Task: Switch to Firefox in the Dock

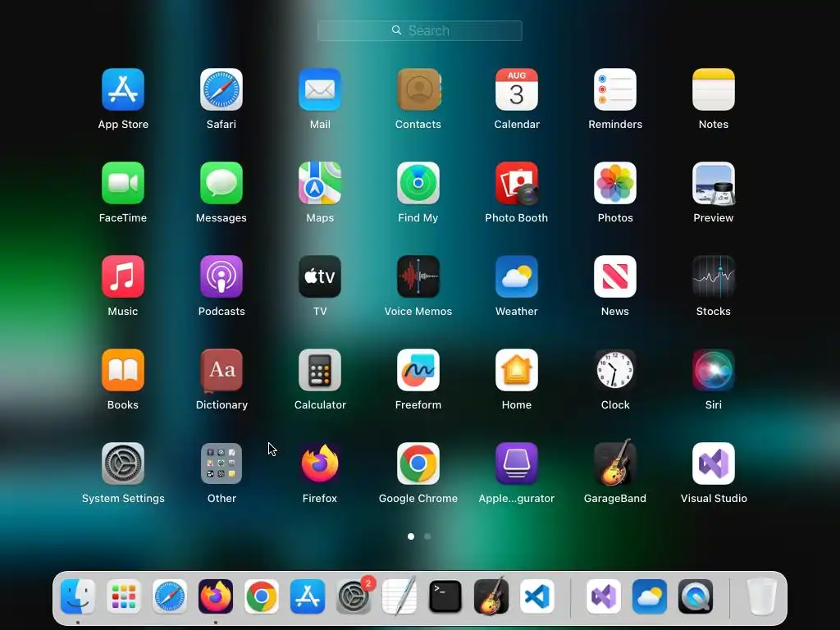Action: tap(216, 596)
